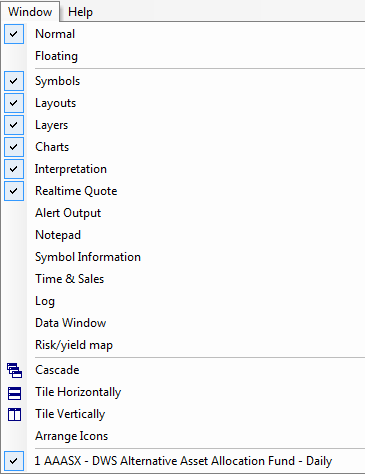Click the Cascade windows icon
365x474 pixels.
pos(14,370)
